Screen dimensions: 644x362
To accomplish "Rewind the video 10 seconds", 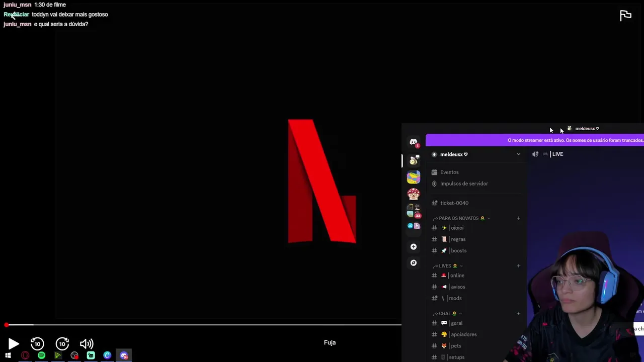I will click(x=37, y=344).
